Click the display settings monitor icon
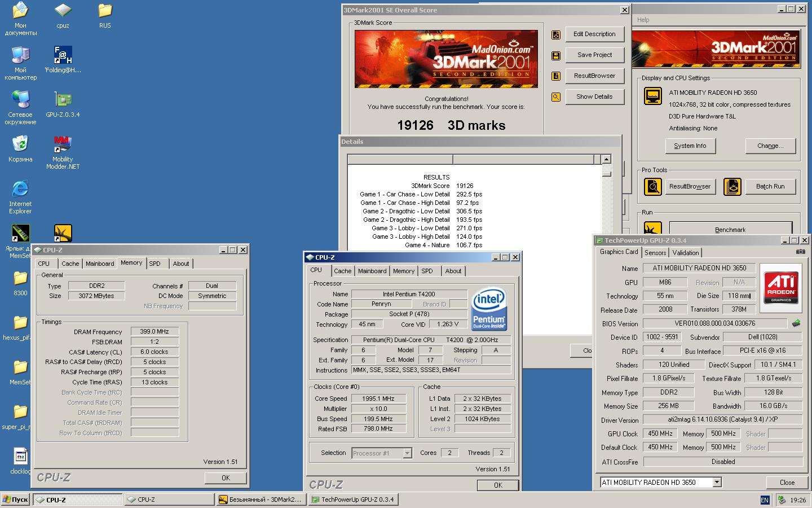The height and width of the screenshot is (508, 812). pyautogui.click(x=653, y=96)
